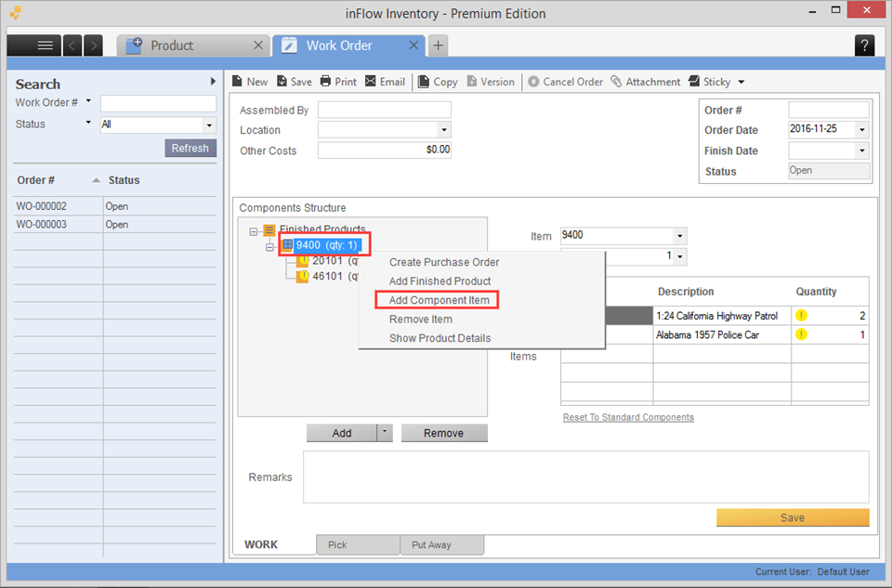Open the Order Date picker dropdown
The width and height of the screenshot is (892, 588).
click(x=862, y=130)
